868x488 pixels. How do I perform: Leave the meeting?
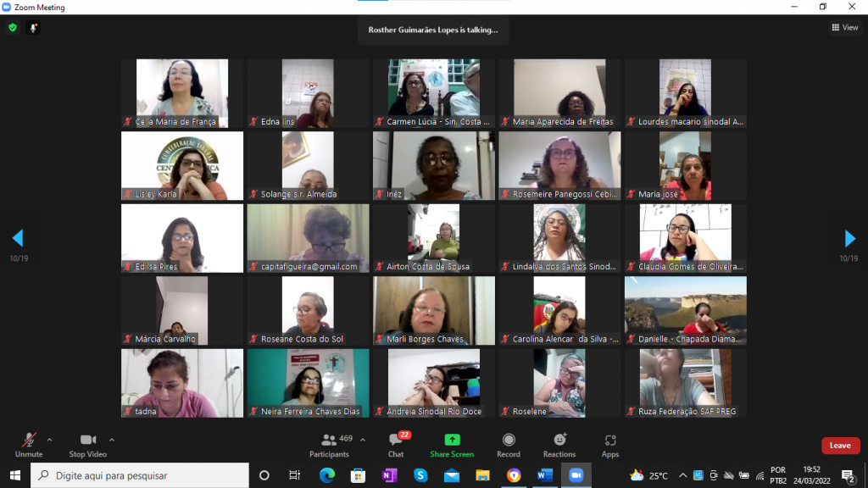click(x=839, y=446)
